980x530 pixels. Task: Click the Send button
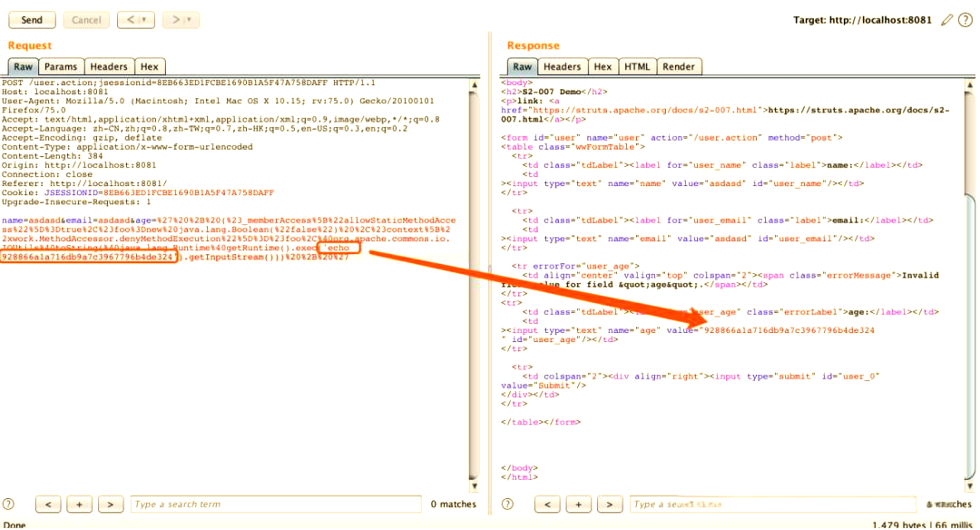32,20
